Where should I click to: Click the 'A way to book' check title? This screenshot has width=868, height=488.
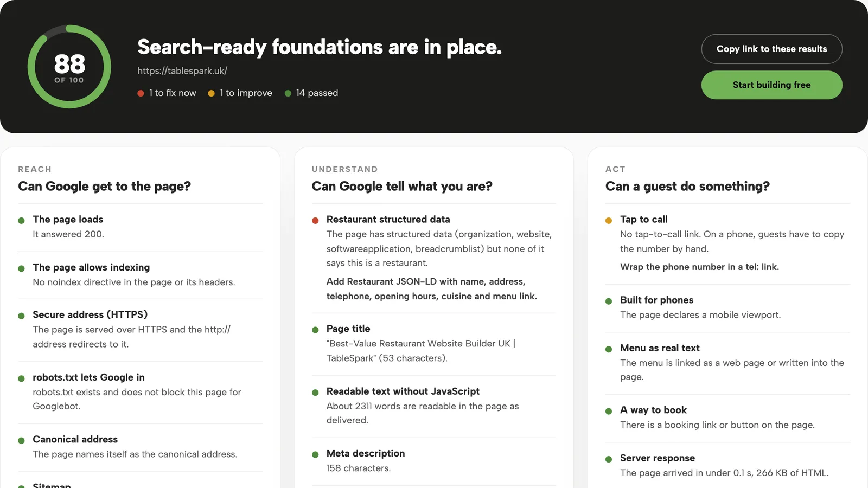653,410
